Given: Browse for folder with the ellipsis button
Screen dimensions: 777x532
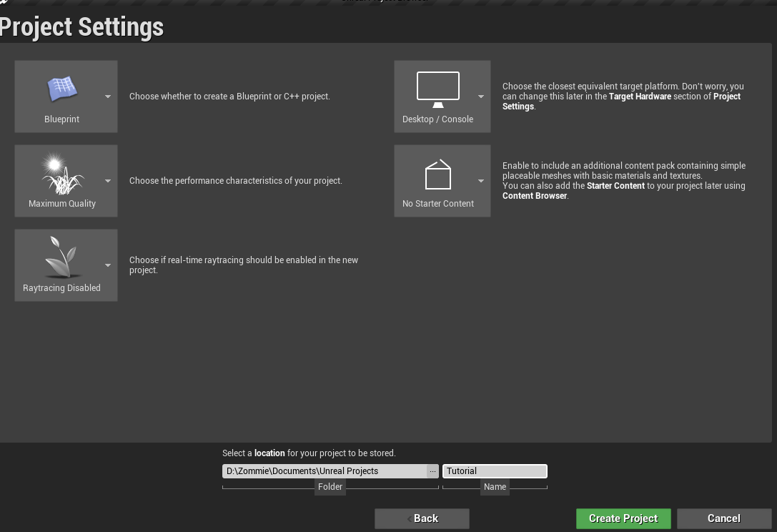Looking at the screenshot, I should 432,471.
